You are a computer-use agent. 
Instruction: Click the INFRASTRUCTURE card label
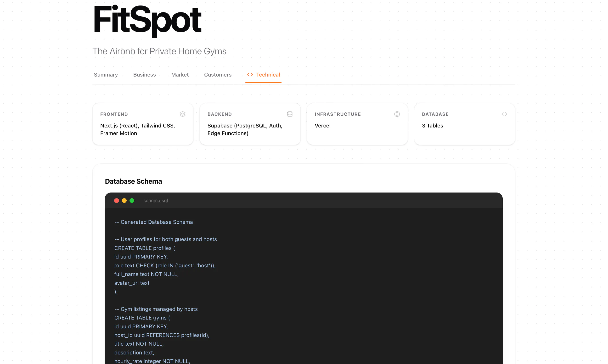[x=338, y=114]
